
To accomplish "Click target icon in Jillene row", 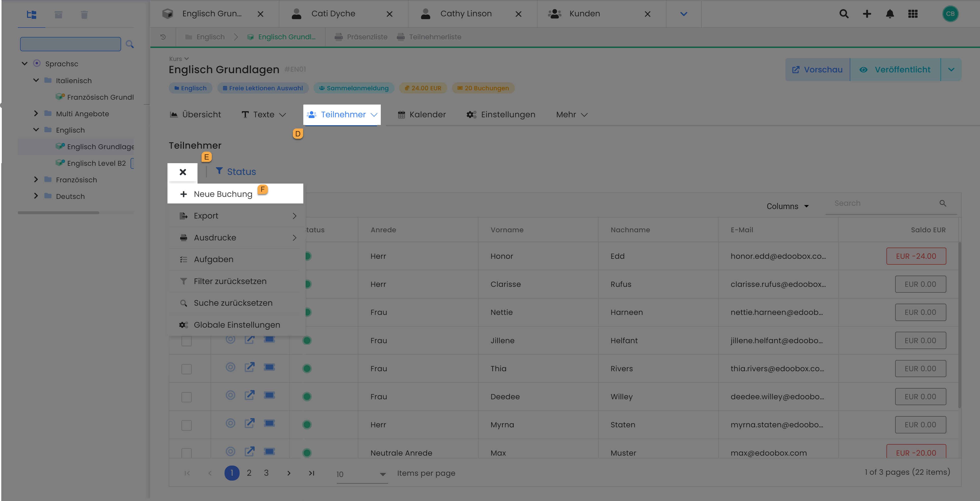I will (x=230, y=339).
